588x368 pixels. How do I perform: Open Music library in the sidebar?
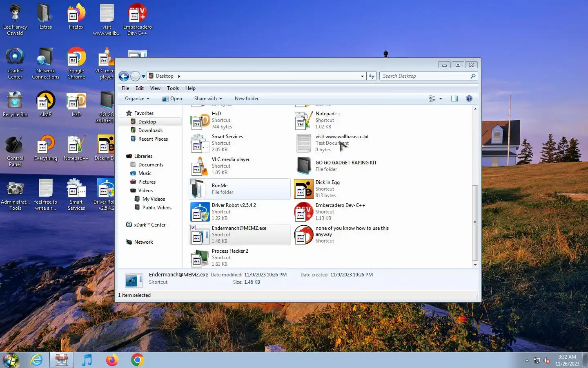click(x=145, y=173)
